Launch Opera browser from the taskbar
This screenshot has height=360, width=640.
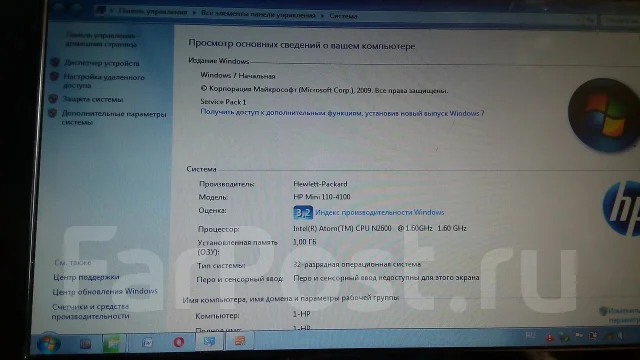(x=178, y=342)
